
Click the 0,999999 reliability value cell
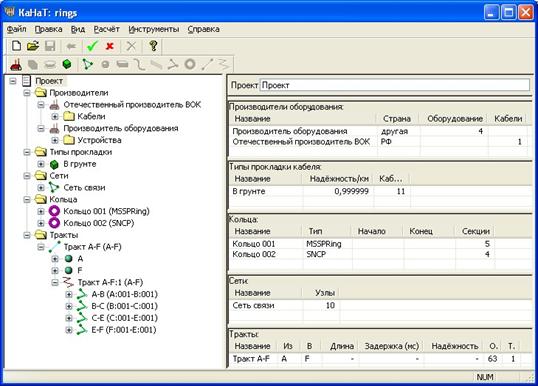(351, 191)
